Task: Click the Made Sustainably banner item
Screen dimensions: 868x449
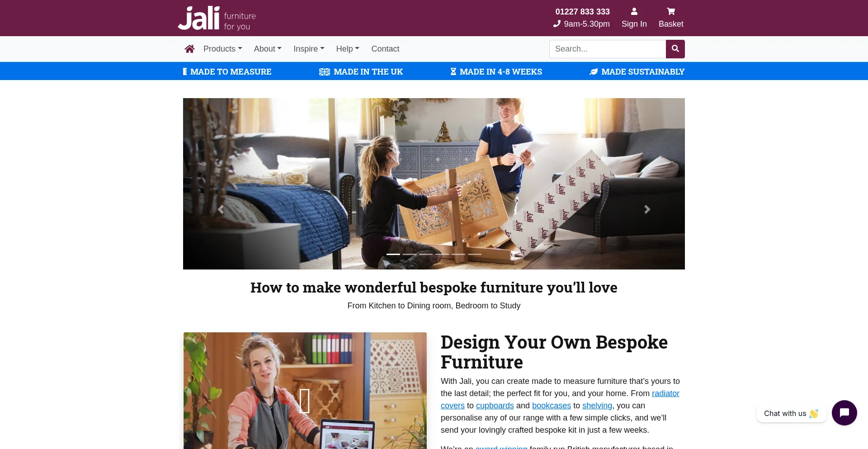Action: pos(637,72)
